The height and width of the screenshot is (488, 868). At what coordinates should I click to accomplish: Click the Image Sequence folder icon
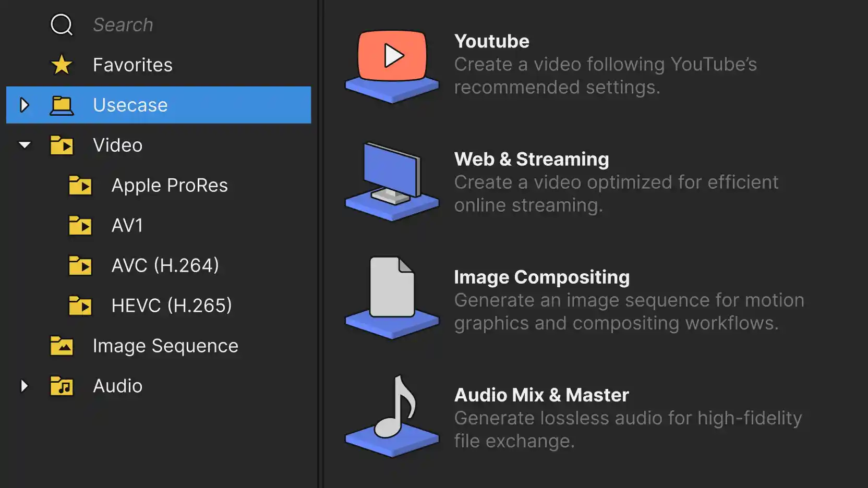coord(62,346)
